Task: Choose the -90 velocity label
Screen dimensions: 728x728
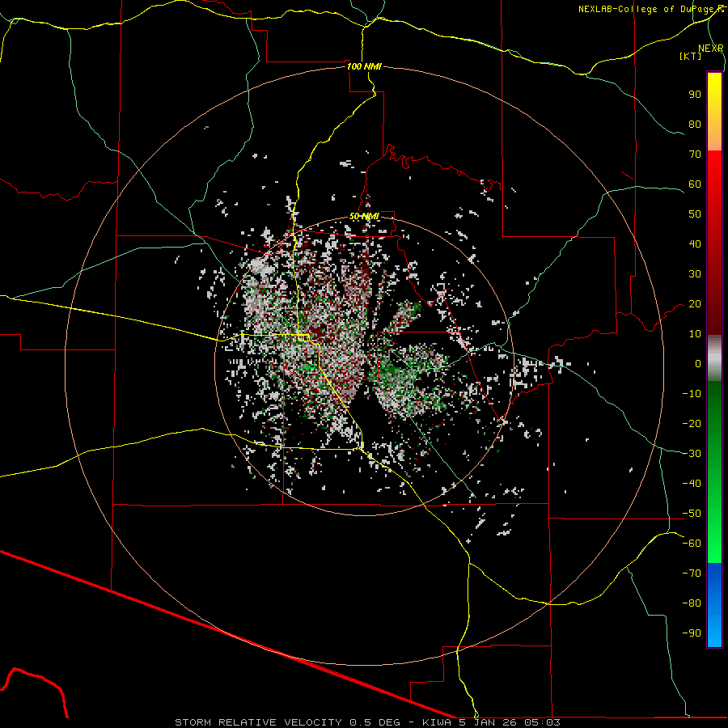Action: coord(692,633)
